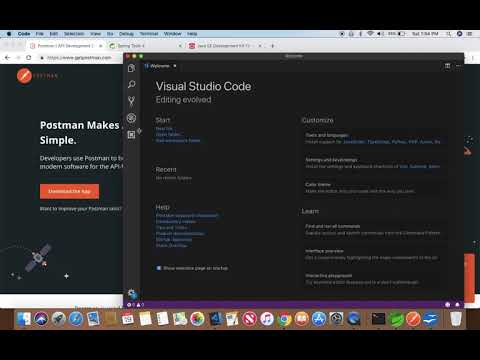Toggle Show welcome page on startup checkbox

159,268
